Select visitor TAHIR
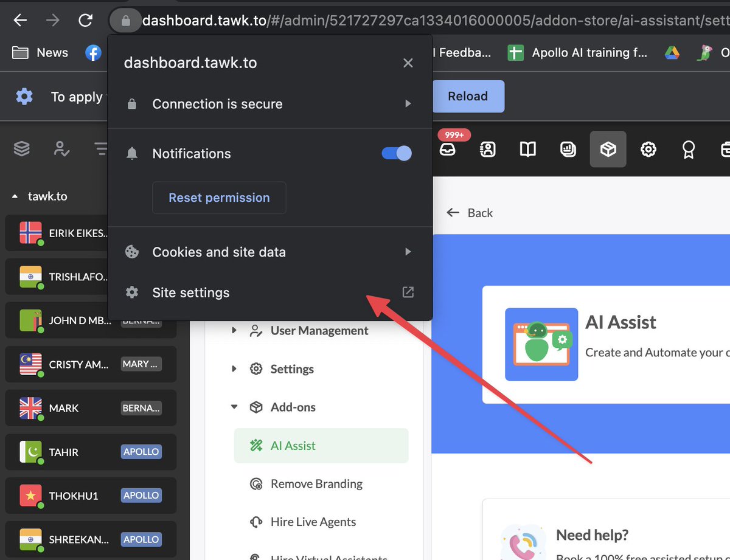The width and height of the screenshot is (730, 560). pos(91,452)
